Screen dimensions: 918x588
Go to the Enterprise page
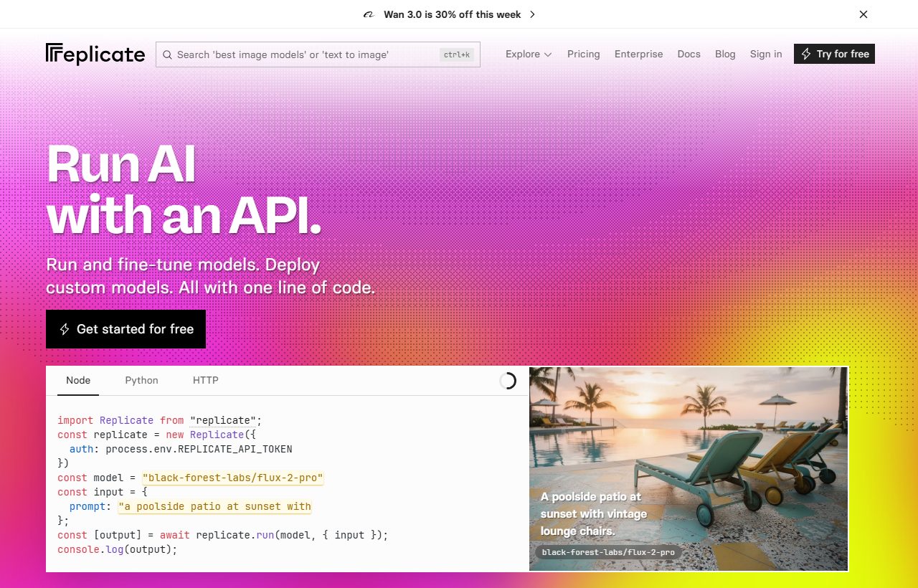coord(638,54)
